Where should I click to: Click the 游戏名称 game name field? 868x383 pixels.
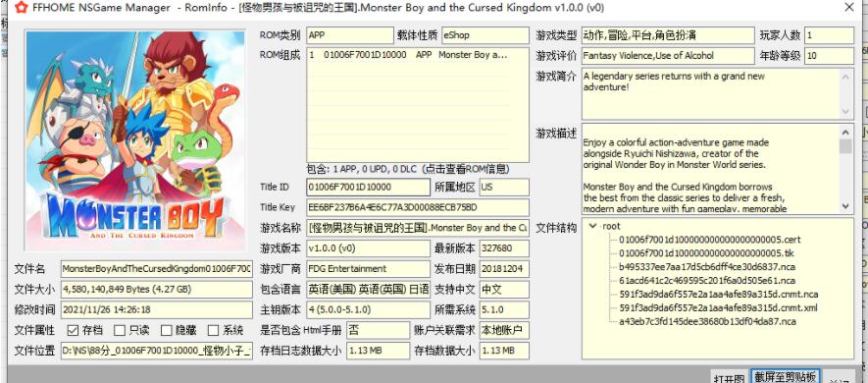[418, 228]
